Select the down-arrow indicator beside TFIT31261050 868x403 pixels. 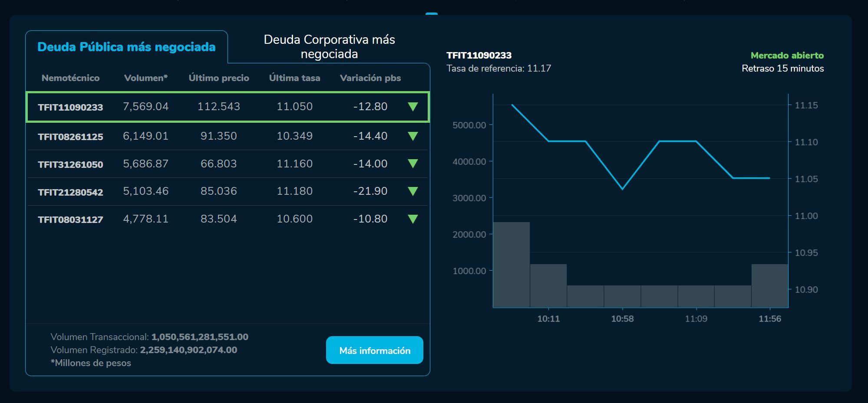click(x=413, y=164)
